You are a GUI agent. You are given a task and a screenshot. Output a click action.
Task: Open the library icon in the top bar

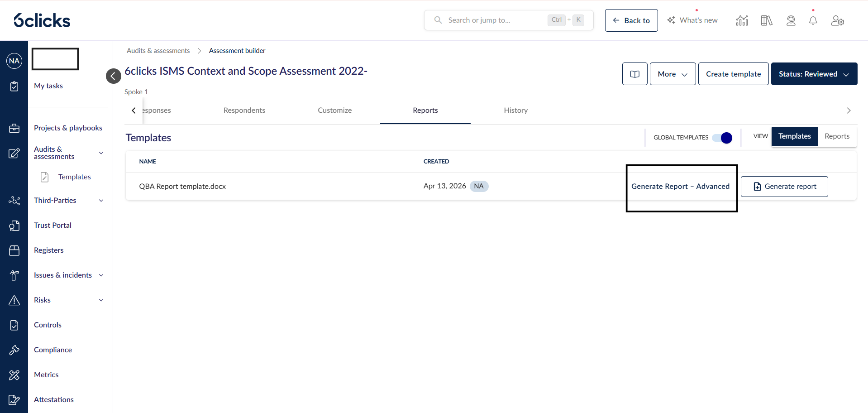[x=766, y=20]
